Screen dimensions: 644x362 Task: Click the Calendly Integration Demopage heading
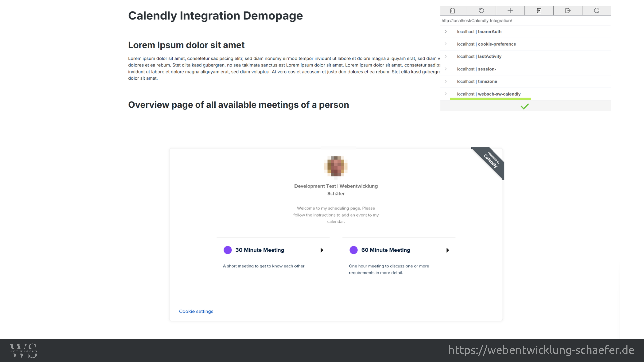215,16
